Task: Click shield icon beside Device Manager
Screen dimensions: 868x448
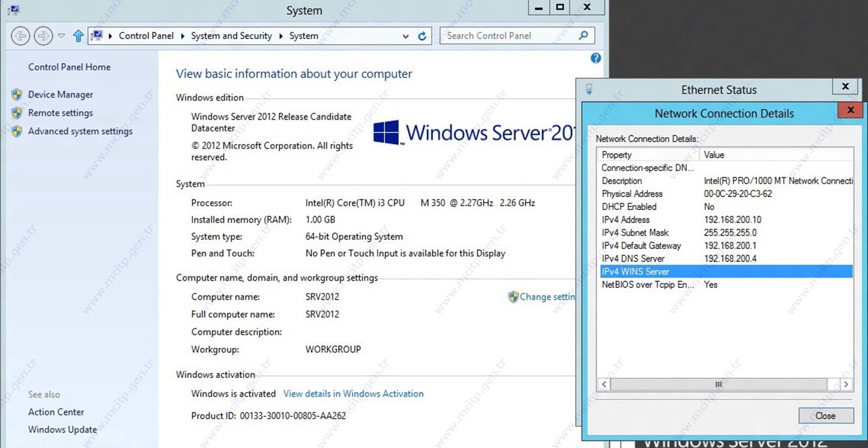Action: click(17, 95)
